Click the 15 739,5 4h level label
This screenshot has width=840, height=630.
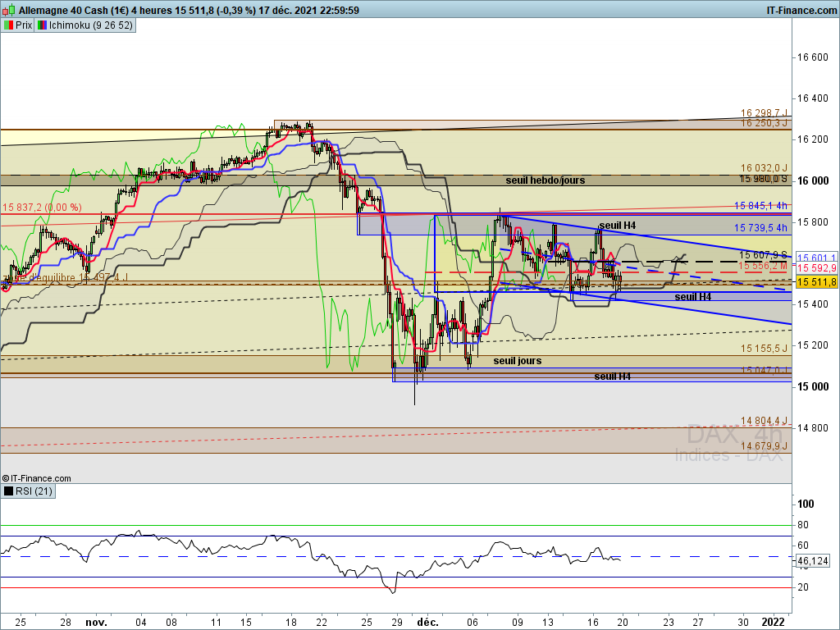click(760, 228)
